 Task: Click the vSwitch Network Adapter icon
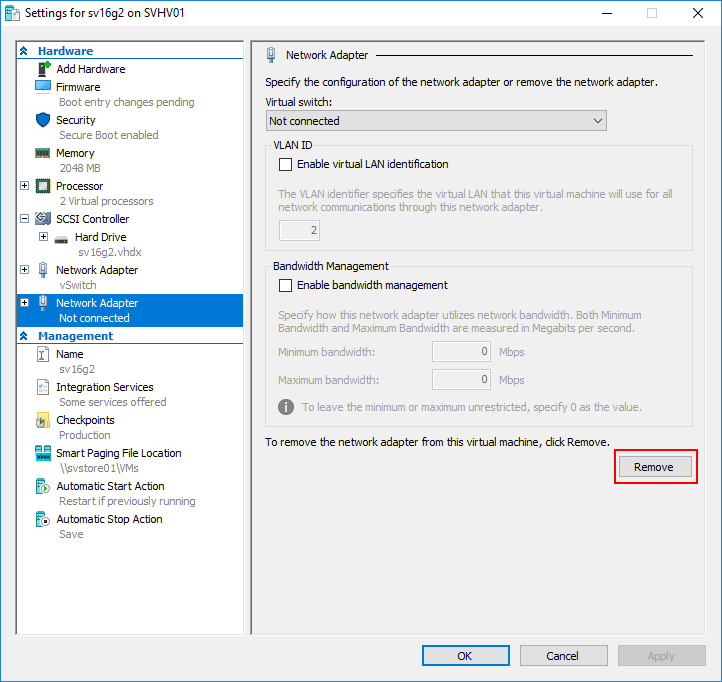(x=43, y=270)
